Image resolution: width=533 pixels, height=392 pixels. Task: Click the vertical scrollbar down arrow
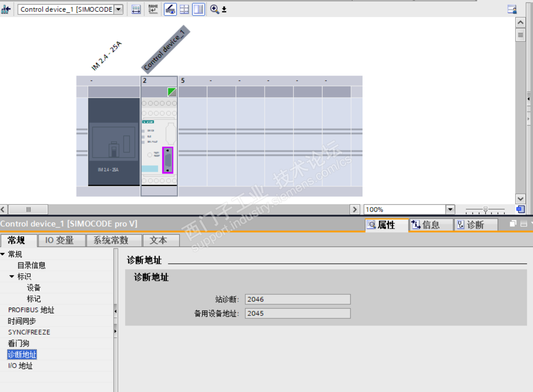click(x=520, y=199)
